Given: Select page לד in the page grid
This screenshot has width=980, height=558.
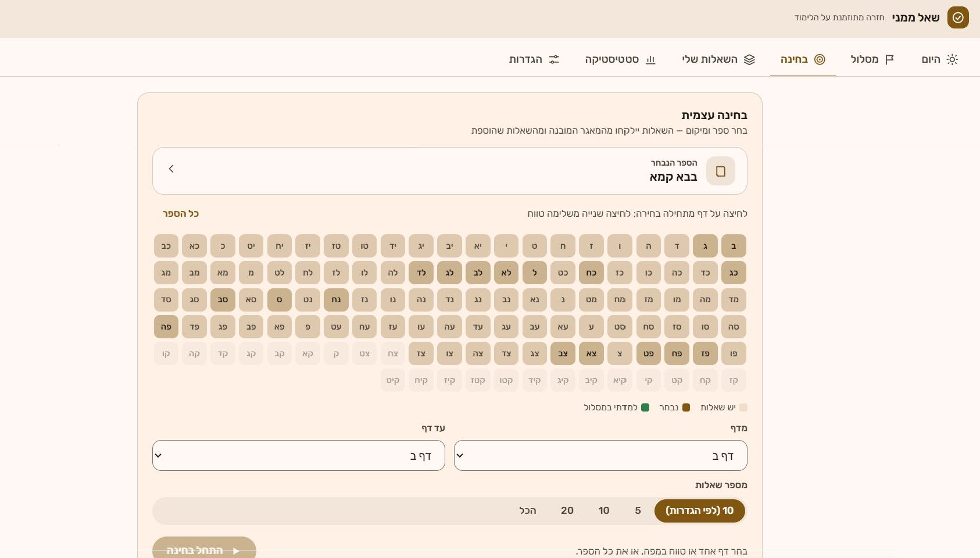Looking at the screenshot, I should [x=421, y=273].
